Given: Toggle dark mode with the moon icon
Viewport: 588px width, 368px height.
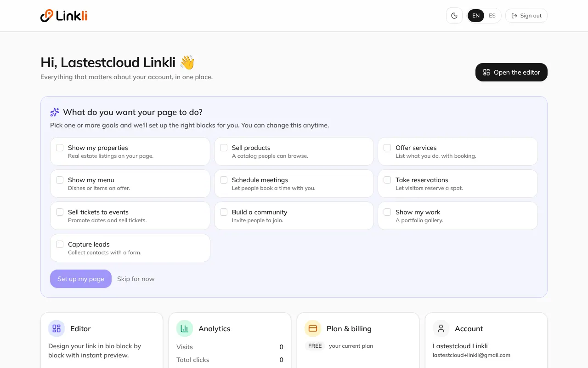Looking at the screenshot, I should [x=454, y=16].
